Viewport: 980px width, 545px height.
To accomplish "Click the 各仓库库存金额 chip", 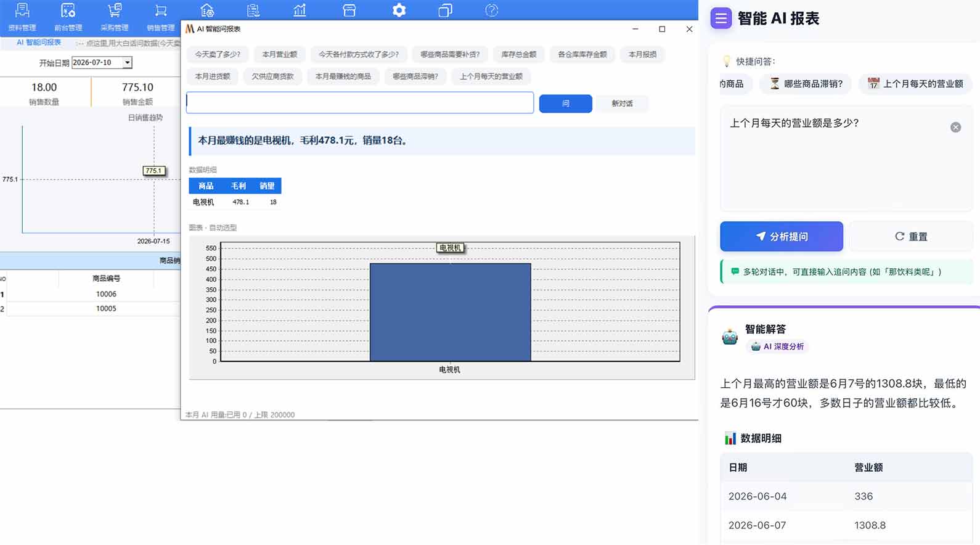I will click(x=582, y=54).
